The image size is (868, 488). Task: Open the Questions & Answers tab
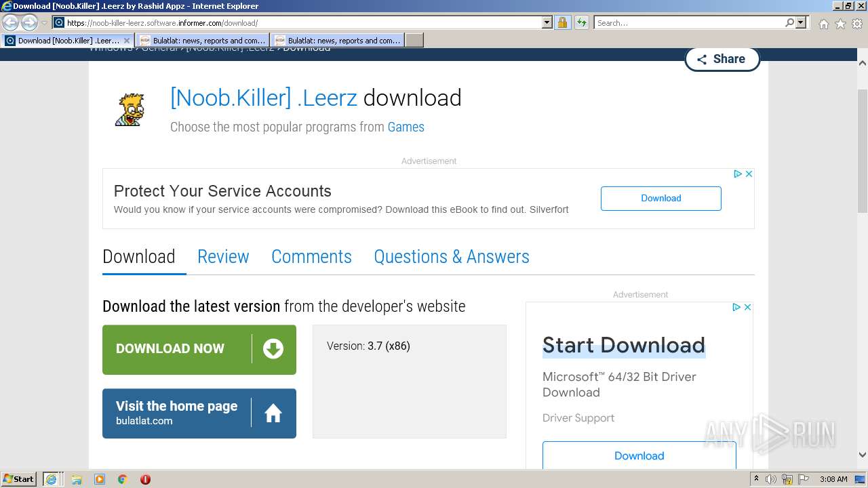(x=452, y=257)
